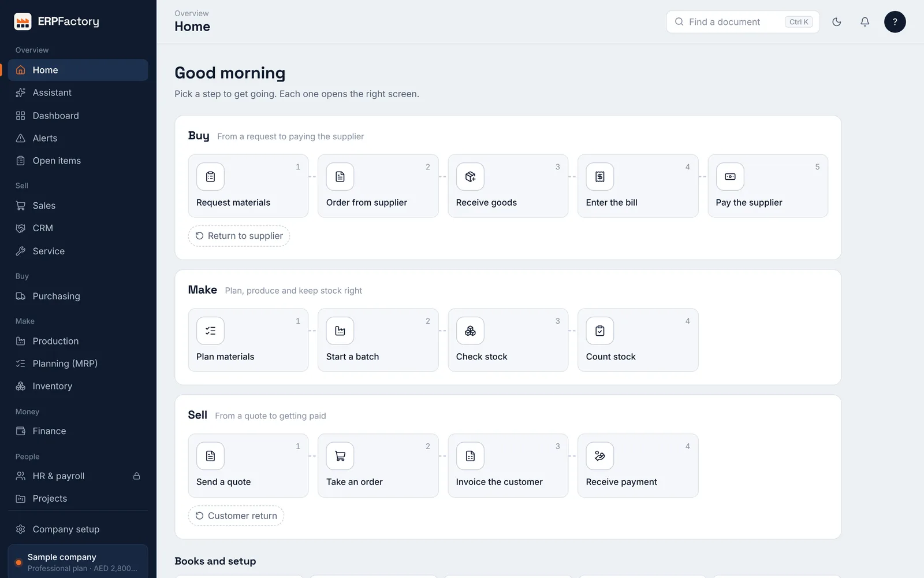
Task: Open the Request materials step icon
Action: pos(210,177)
